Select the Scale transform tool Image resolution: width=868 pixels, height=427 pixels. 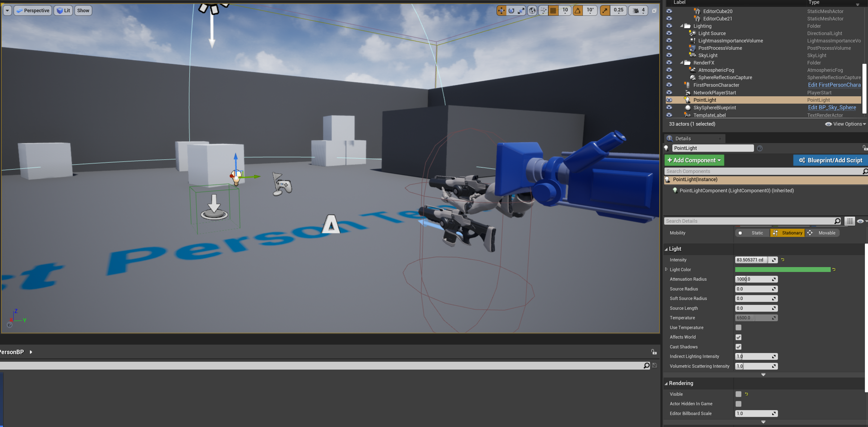point(521,10)
